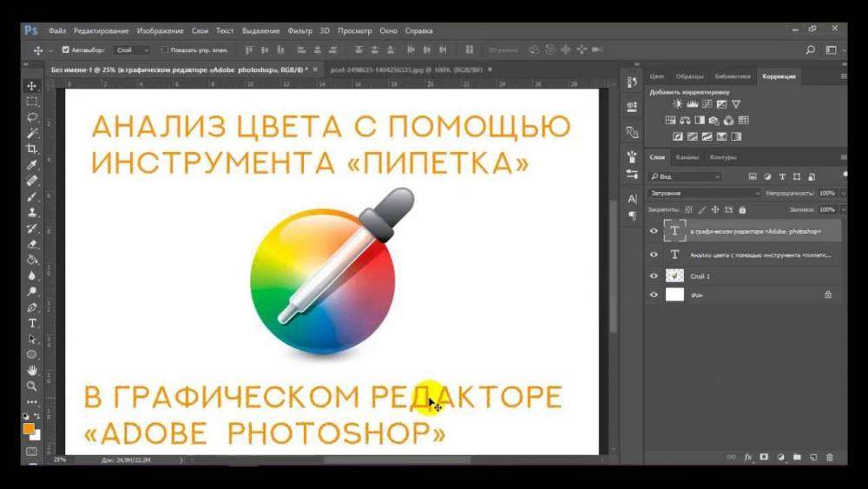The image size is (868, 489).
Task: Select the Ellipse shape tool
Action: pyautogui.click(x=31, y=354)
